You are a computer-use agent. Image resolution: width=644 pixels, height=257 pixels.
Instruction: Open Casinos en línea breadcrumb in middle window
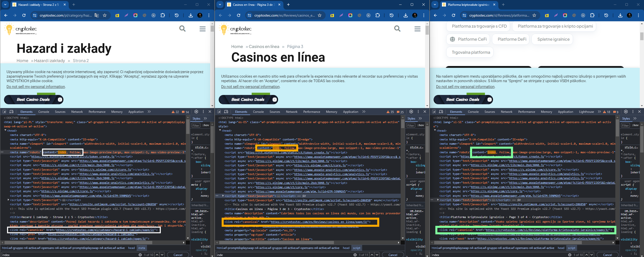[264, 46]
